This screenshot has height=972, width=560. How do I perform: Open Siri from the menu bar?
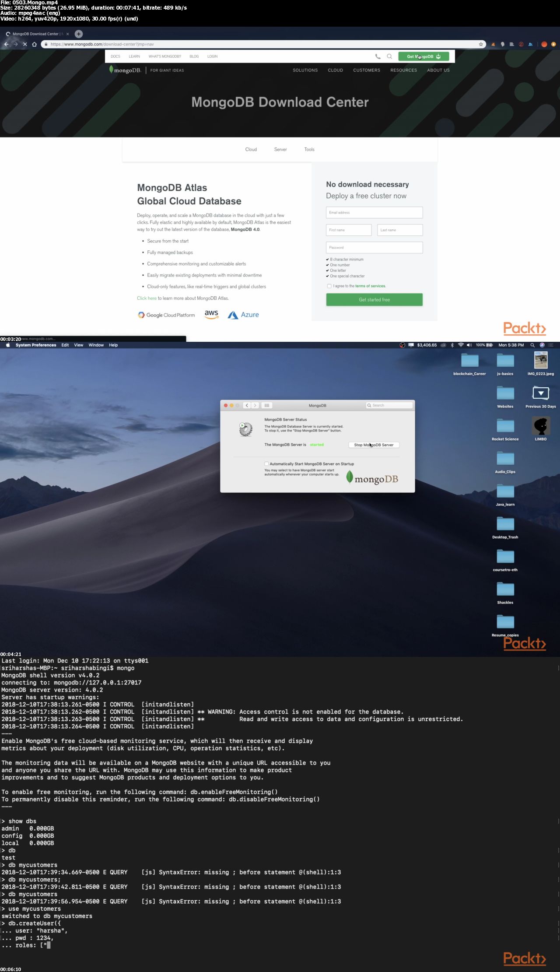(542, 345)
